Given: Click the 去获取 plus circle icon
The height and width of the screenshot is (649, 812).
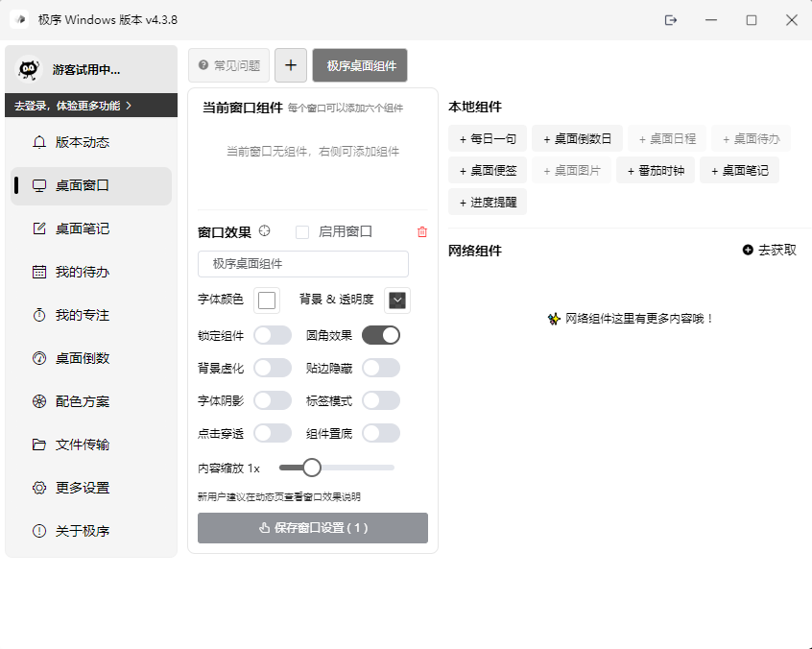Looking at the screenshot, I should click(x=748, y=251).
